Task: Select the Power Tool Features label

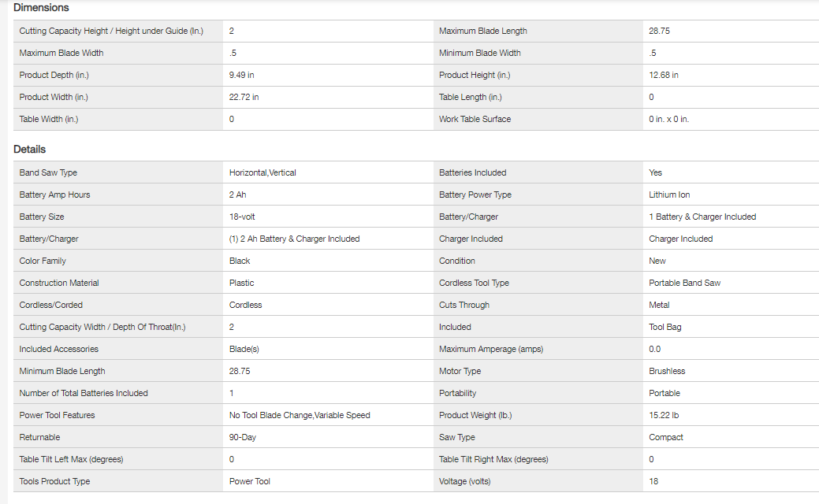Action: coord(57,415)
